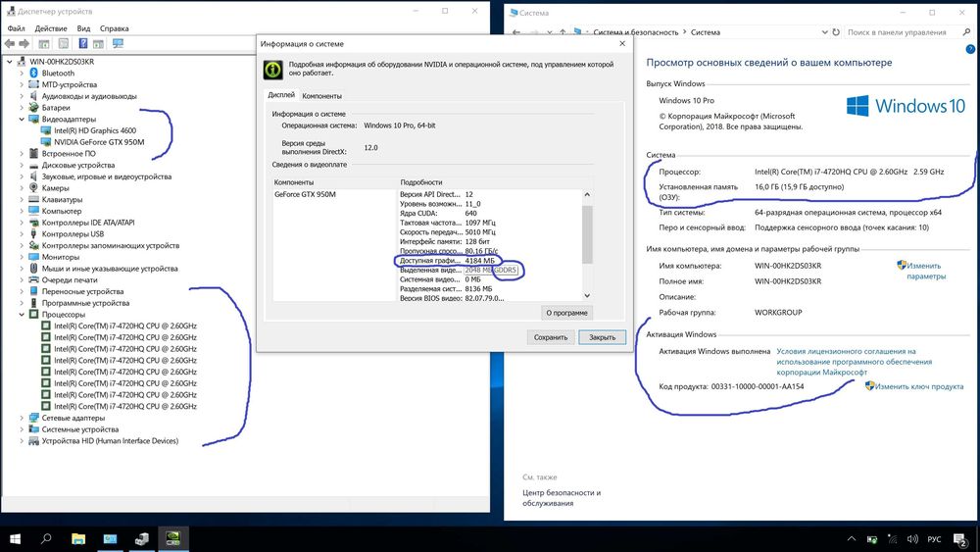Collapse the Процессоры category

click(x=22, y=315)
